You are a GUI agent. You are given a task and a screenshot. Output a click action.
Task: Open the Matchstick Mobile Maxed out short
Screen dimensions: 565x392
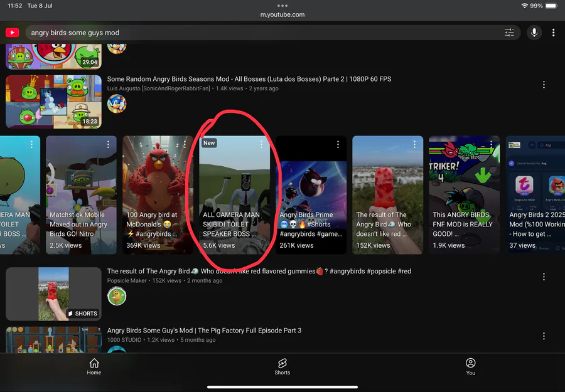(81, 195)
